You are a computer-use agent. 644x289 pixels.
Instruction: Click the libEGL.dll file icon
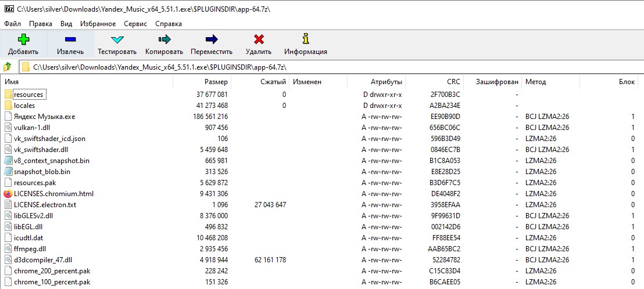pos(8,226)
